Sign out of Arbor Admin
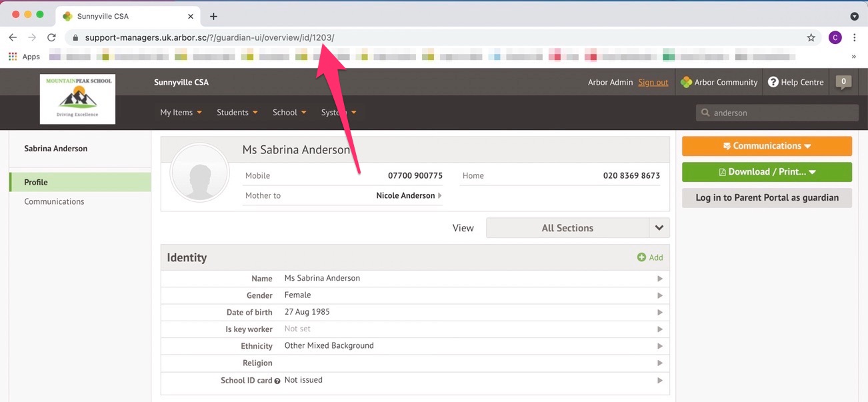The height and width of the screenshot is (402, 868). click(653, 83)
